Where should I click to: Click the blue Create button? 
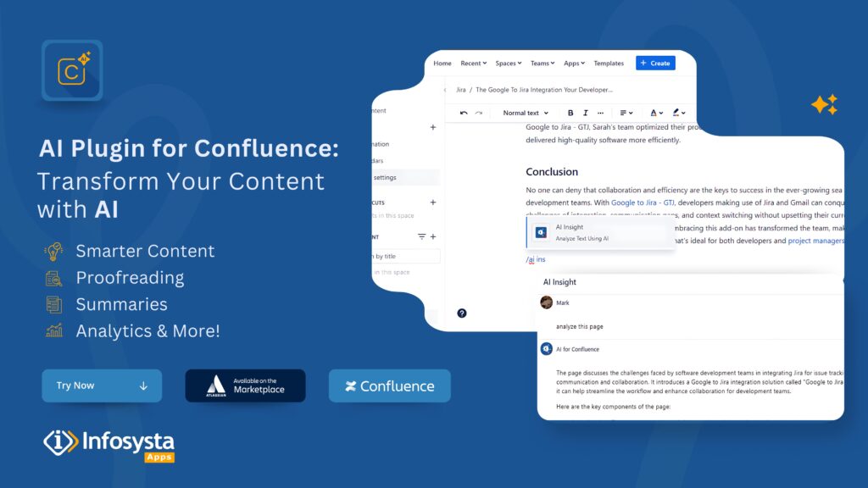(x=655, y=63)
